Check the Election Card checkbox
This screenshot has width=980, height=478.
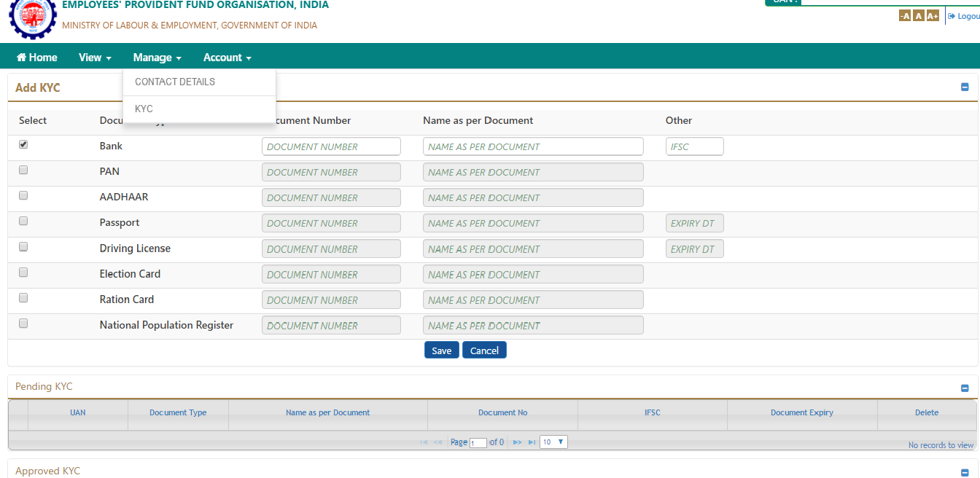23,272
